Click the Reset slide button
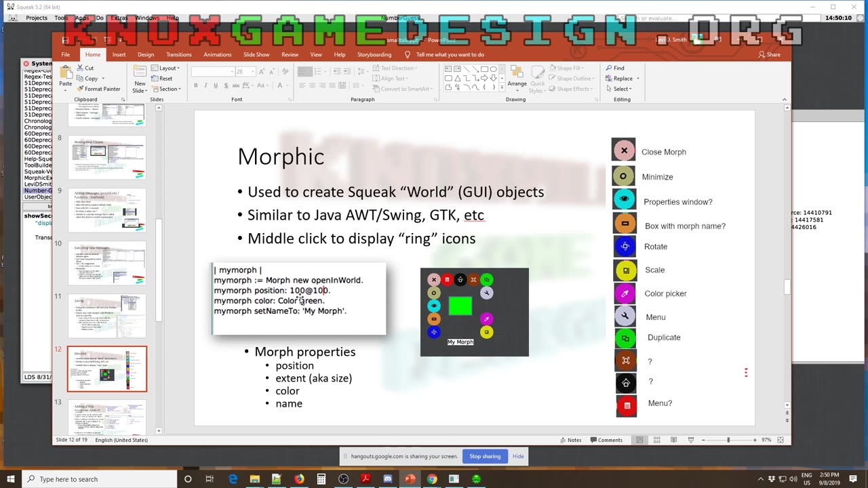This screenshot has height=488, width=868. (162, 79)
